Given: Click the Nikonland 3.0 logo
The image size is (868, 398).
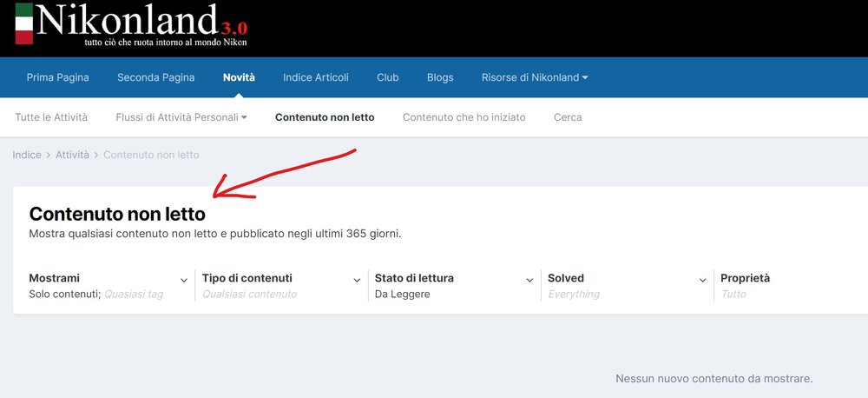Looking at the screenshot, I should tap(131, 25).
